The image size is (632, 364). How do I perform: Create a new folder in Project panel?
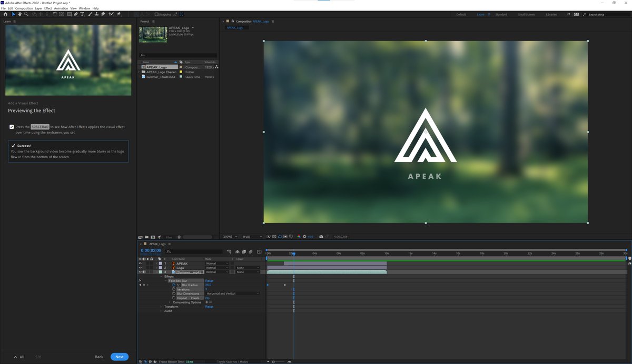click(146, 237)
